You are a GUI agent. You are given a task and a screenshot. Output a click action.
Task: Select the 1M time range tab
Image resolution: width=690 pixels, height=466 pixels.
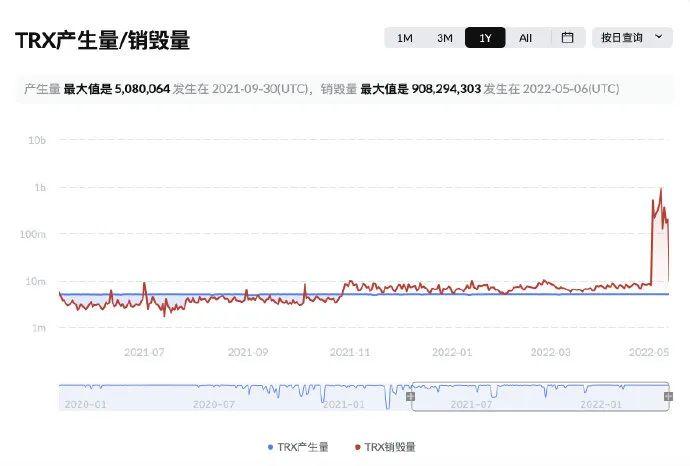pyautogui.click(x=404, y=38)
